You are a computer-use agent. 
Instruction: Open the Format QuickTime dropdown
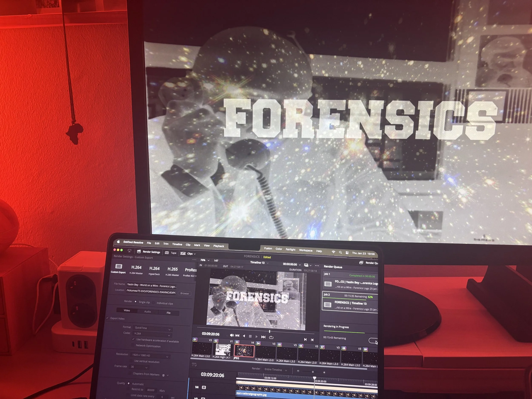tap(153, 328)
